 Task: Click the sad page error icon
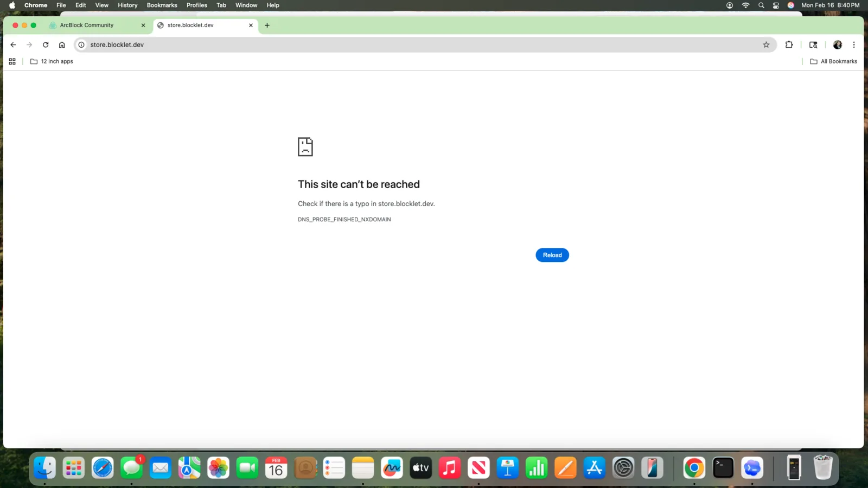(x=305, y=147)
